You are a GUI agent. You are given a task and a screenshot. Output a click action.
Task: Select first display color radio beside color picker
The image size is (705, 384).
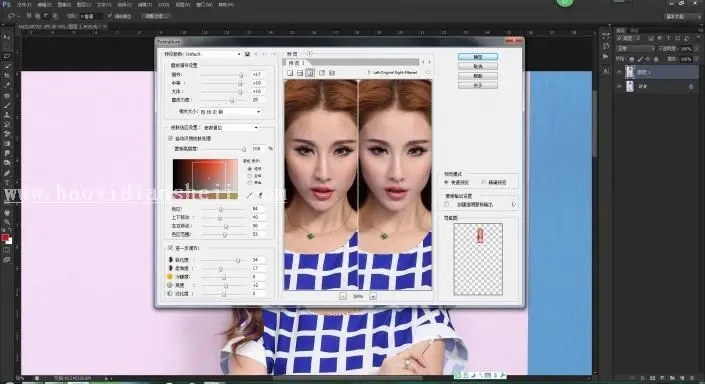(x=250, y=169)
